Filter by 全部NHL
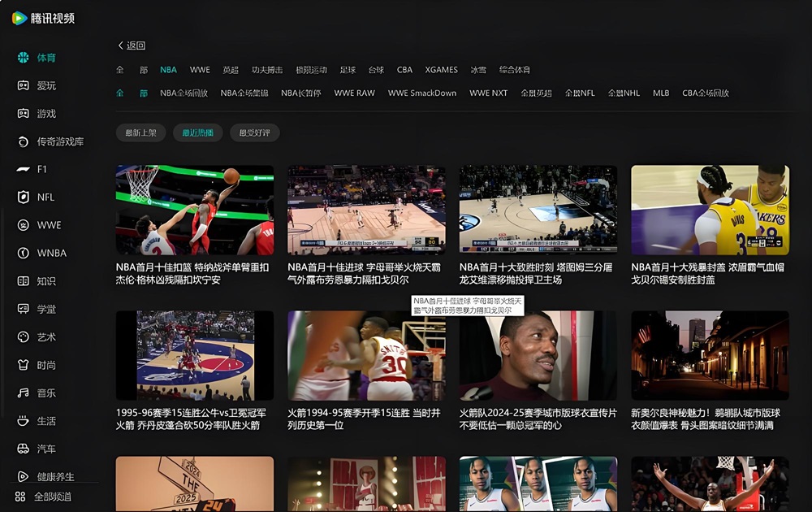 (624, 93)
